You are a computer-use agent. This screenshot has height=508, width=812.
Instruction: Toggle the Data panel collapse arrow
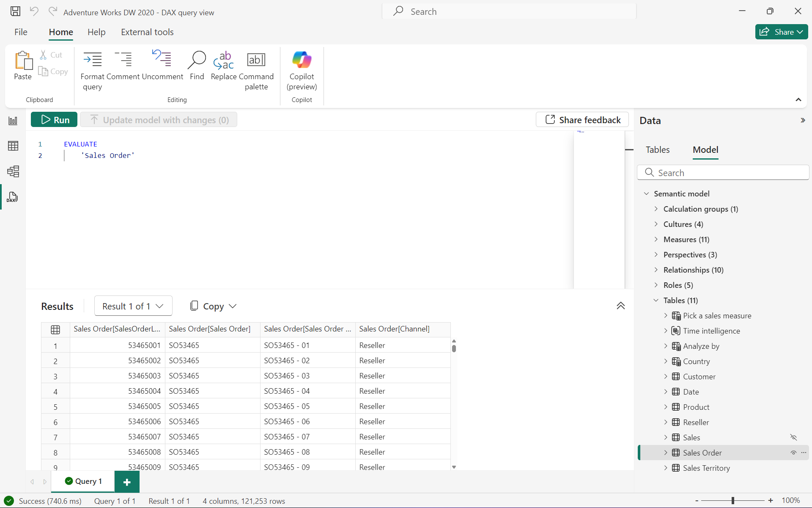(803, 120)
